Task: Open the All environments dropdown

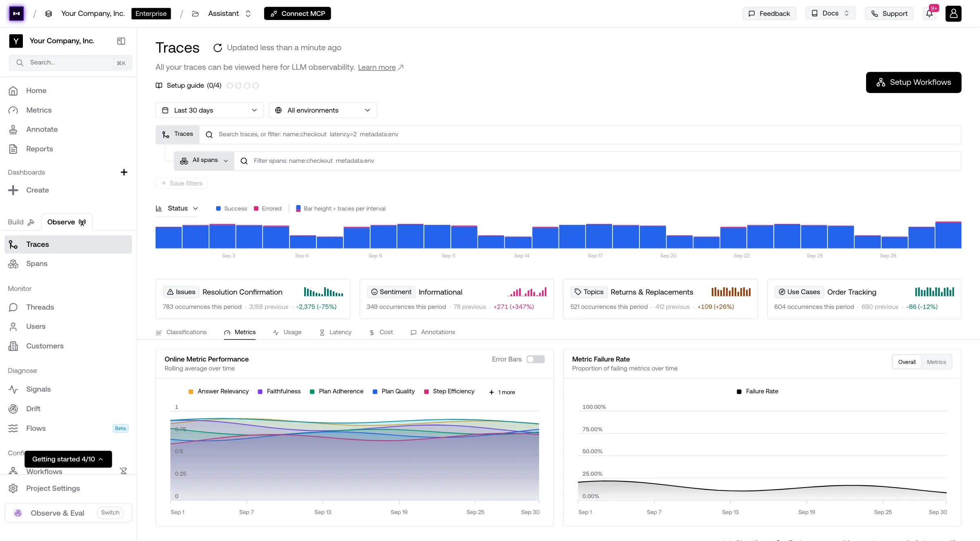Action: pos(323,110)
